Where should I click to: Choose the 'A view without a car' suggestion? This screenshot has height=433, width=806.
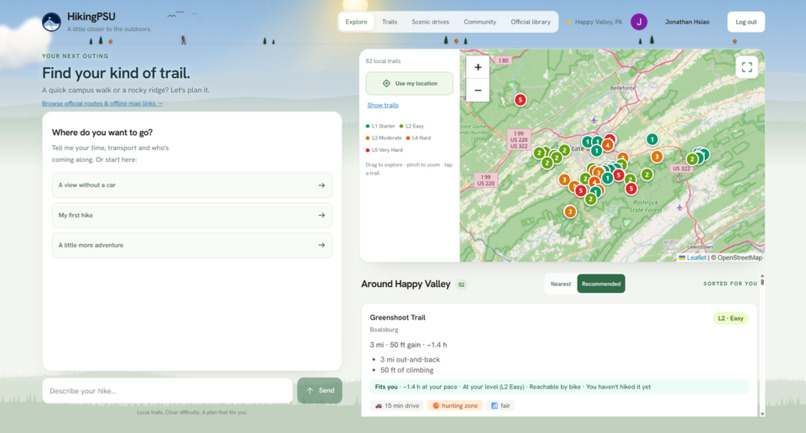[192, 185]
